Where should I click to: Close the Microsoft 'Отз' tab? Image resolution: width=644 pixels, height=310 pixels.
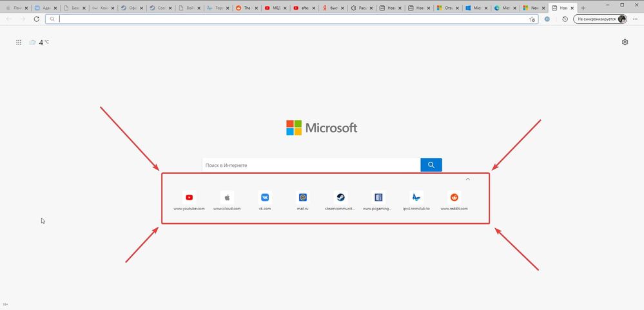pos(458,8)
